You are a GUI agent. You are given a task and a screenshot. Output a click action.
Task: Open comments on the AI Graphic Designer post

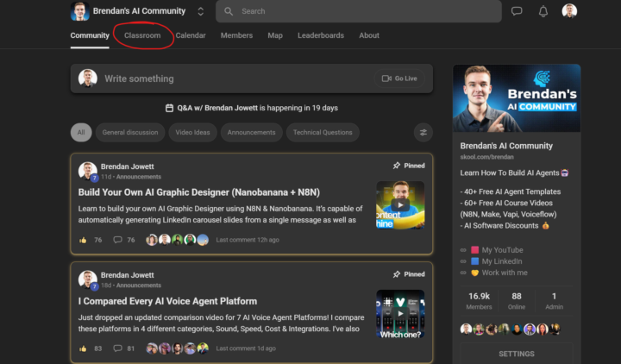pos(117,240)
